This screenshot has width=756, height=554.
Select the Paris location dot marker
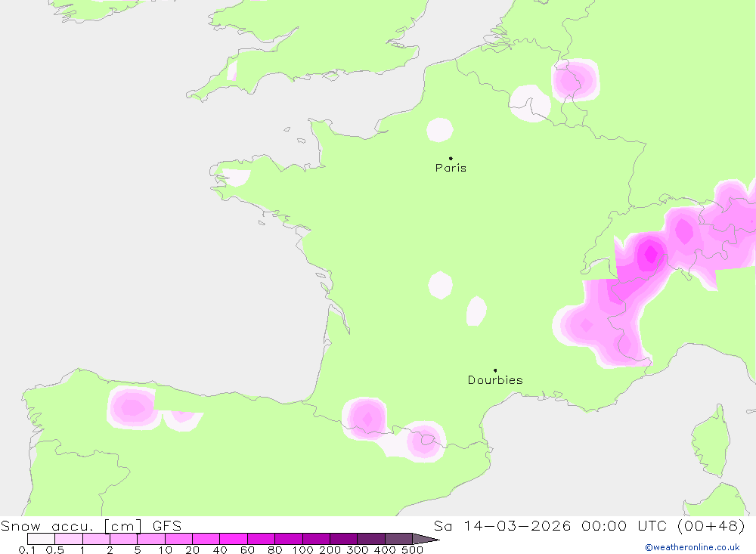(x=451, y=158)
